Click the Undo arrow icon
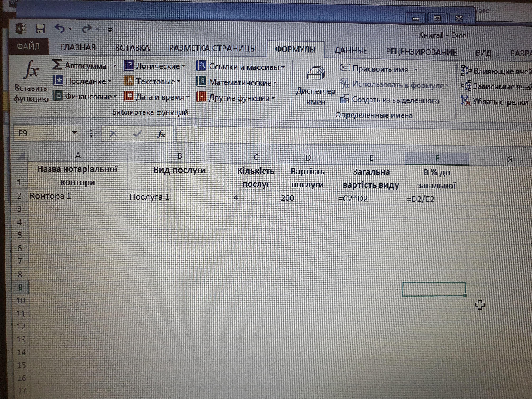 pyautogui.click(x=60, y=29)
